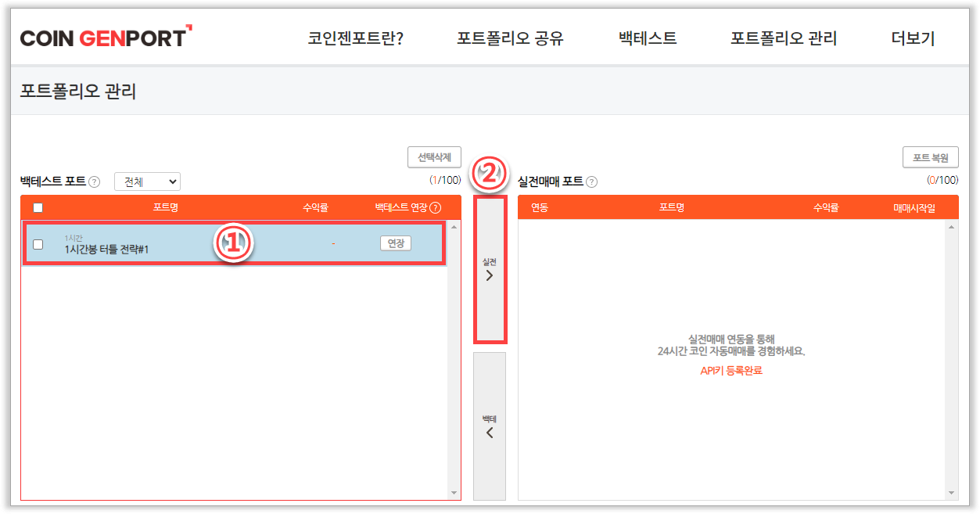Check the 1시간봉 터틀 전략#1 checkbox
Image resolution: width=980 pixels, height=514 pixels.
coord(38,244)
